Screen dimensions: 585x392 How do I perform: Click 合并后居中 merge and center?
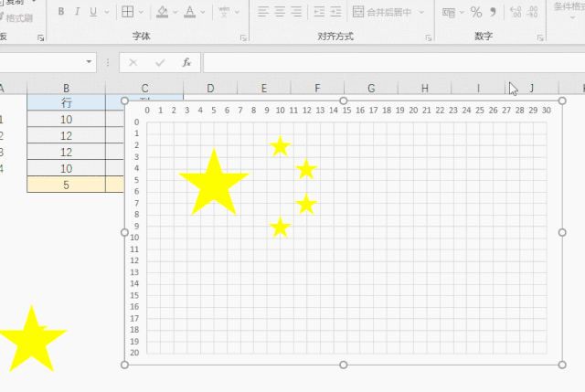coord(382,12)
